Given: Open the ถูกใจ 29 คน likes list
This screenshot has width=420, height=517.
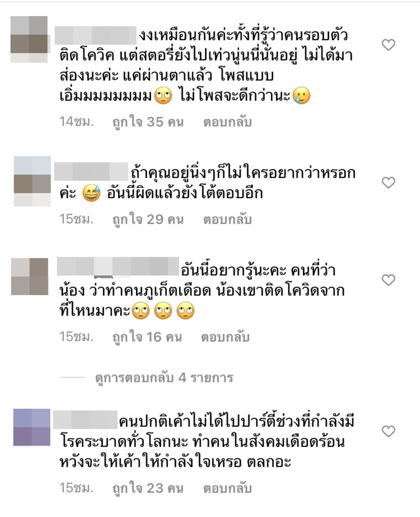Looking at the screenshot, I should pos(148,219).
